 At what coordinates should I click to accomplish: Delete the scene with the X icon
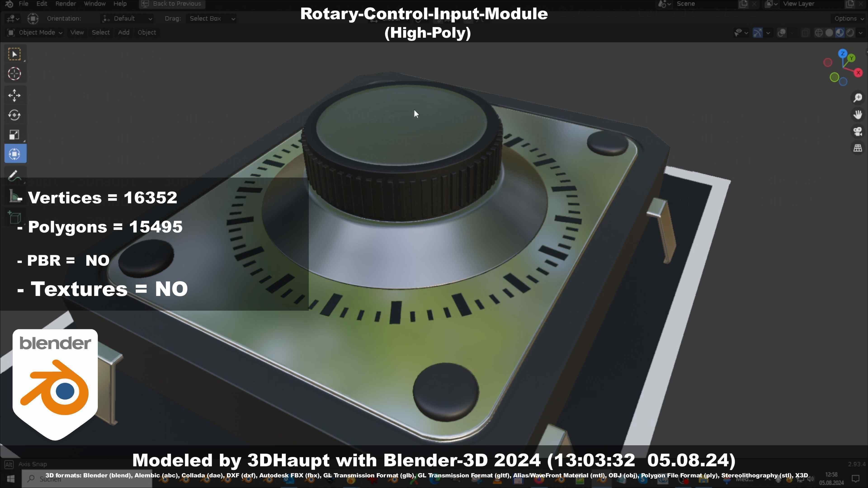(755, 4)
